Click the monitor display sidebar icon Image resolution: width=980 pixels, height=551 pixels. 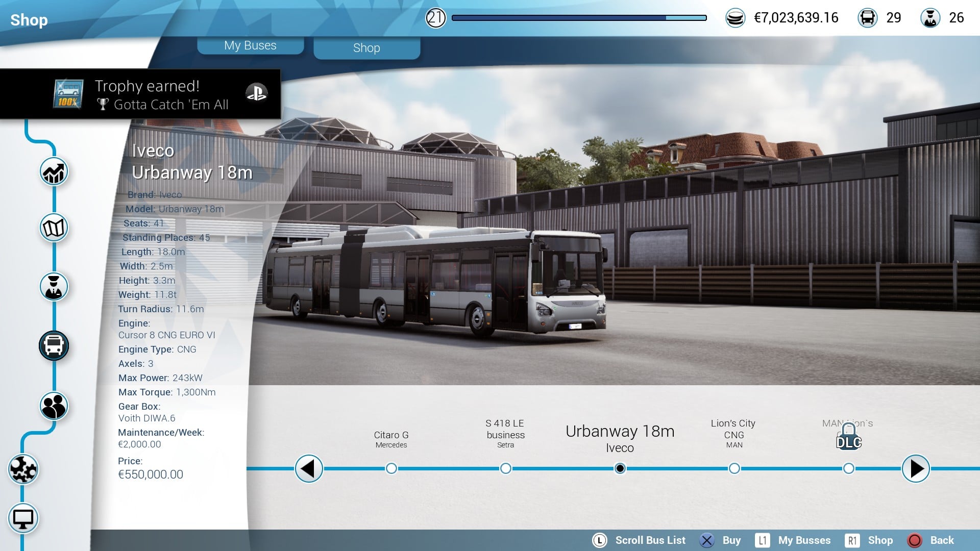tap(23, 519)
